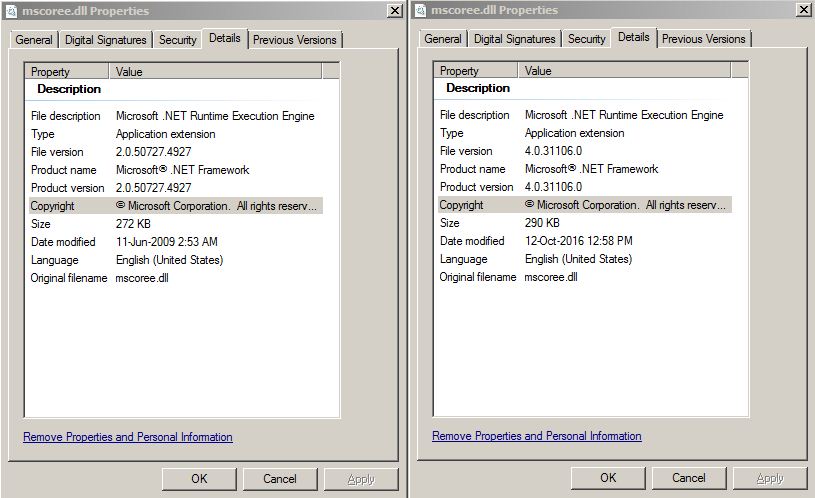
Task: Click date modified 12-Oct-2016 12:58 PM
Action: [579, 241]
